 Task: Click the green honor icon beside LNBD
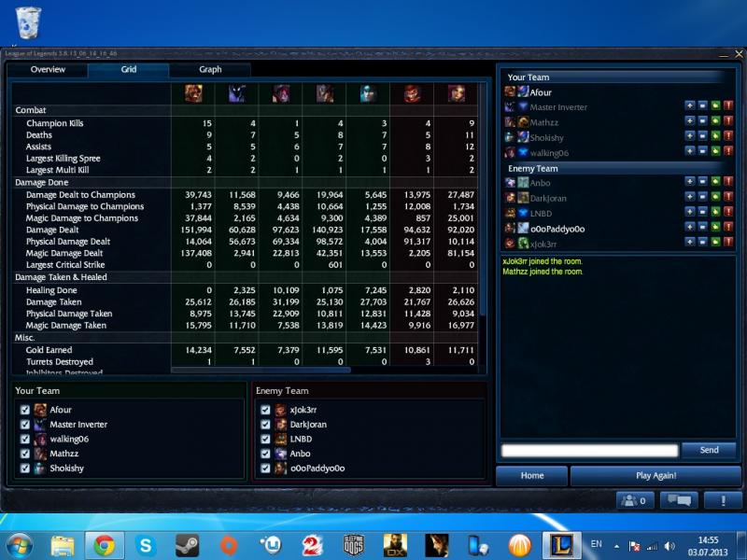tap(715, 212)
